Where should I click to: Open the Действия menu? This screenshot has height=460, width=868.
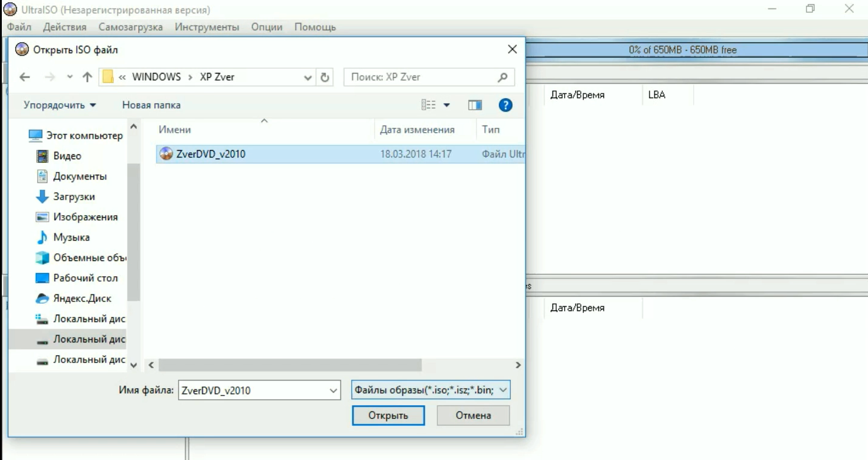[x=65, y=27]
